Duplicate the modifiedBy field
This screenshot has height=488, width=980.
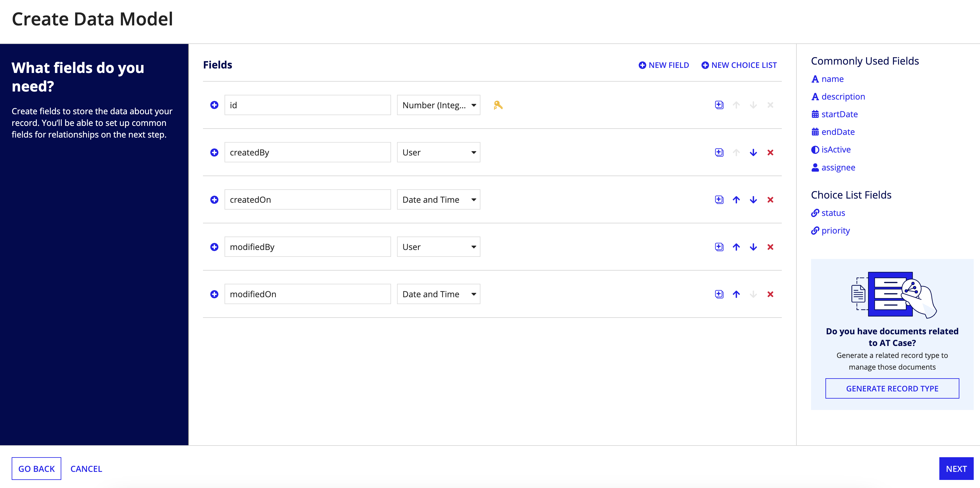(719, 247)
